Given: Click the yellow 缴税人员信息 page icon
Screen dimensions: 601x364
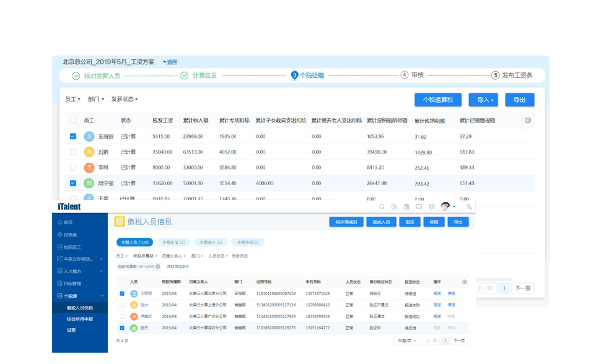Looking at the screenshot, I should click(x=120, y=222).
